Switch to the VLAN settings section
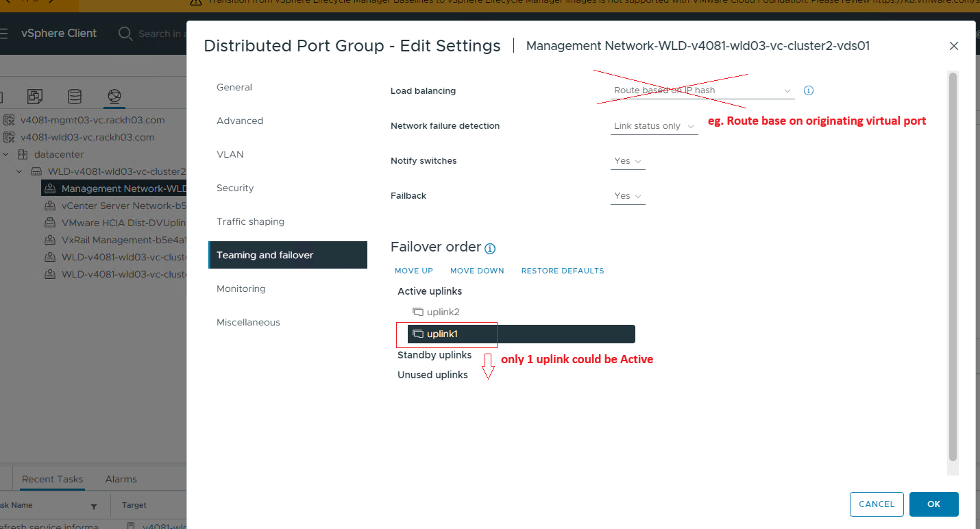 230,154
